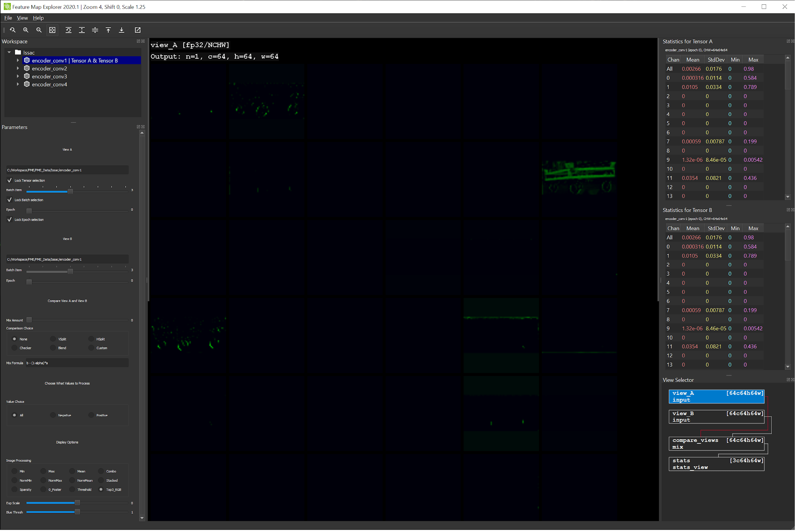The width and height of the screenshot is (795, 532).
Task: Click the View B path input field
Action: (67, 259)
